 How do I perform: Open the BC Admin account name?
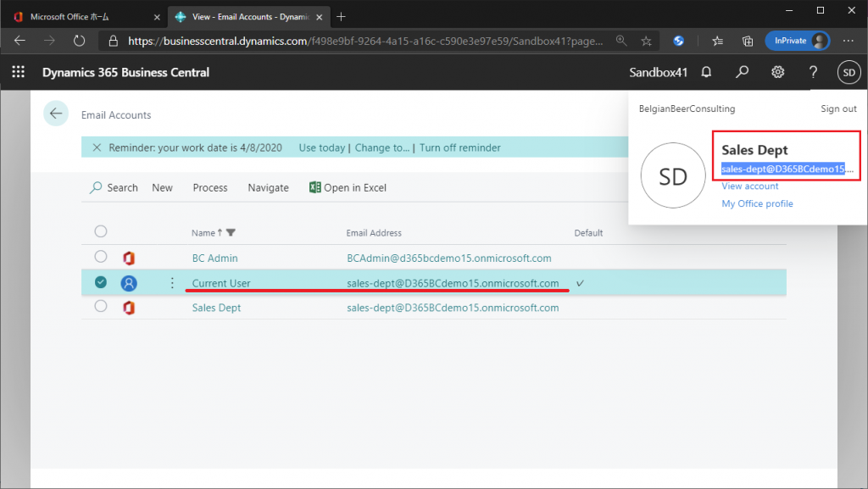tap(214, 258)
